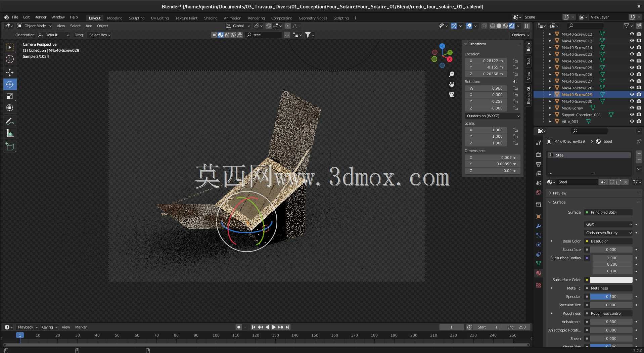Toggle camera view with the camera icon
The height and width of the screenshot is (353, 644).
pos(452,94)
